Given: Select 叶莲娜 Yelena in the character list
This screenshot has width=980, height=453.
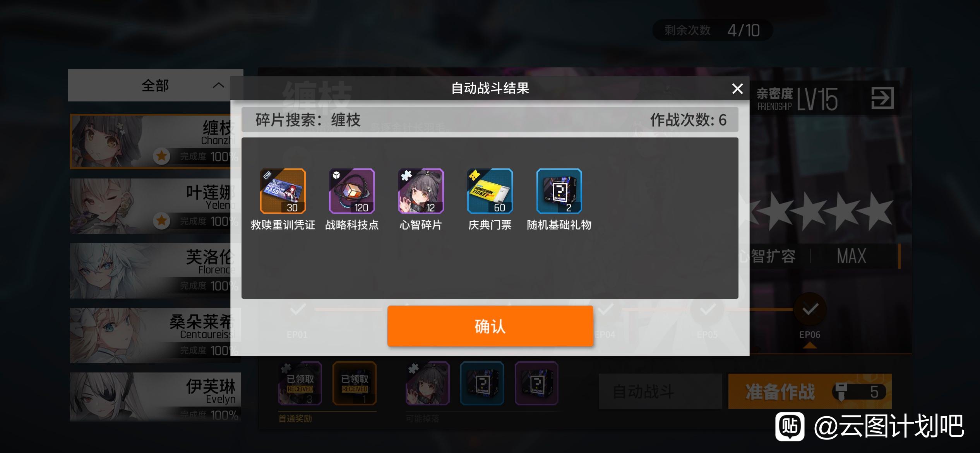Looking at the screenshot, I should (155, 206).
